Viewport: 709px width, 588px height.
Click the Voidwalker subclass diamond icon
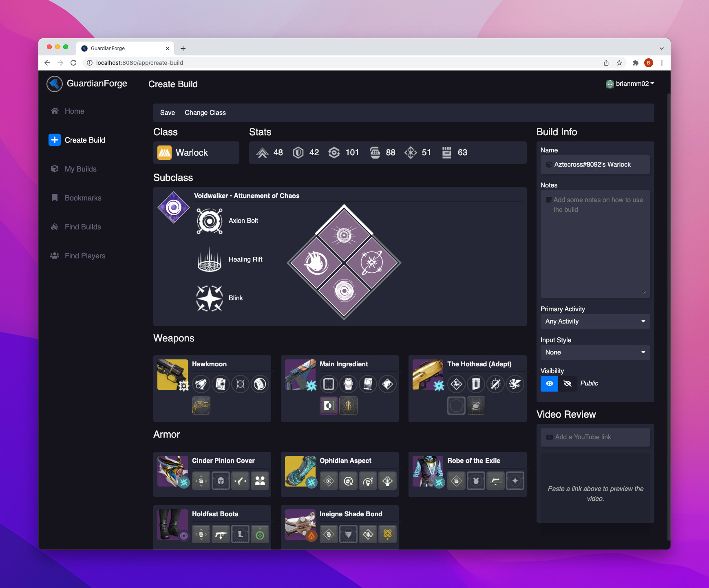174,207
